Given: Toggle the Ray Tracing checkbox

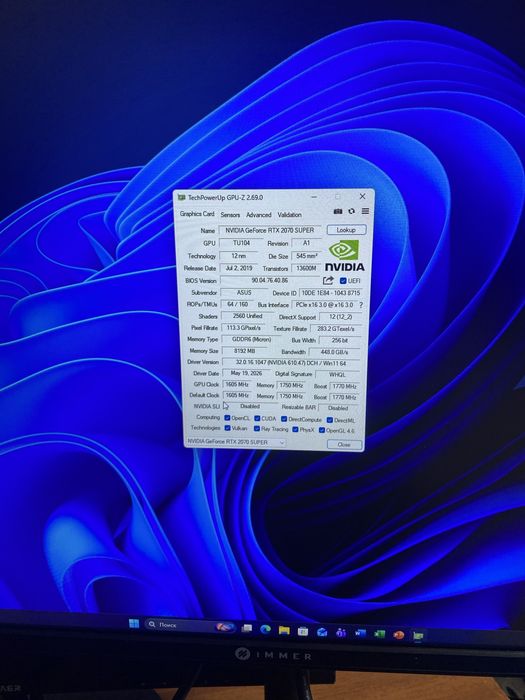Looking at the screenshot, I should click(257, 429).
